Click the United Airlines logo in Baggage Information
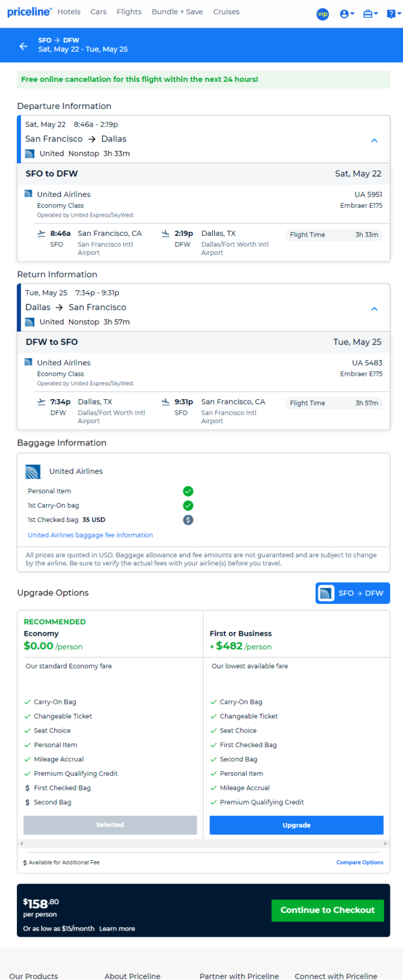This screenshot has height=980, width=403. [33, 472]
